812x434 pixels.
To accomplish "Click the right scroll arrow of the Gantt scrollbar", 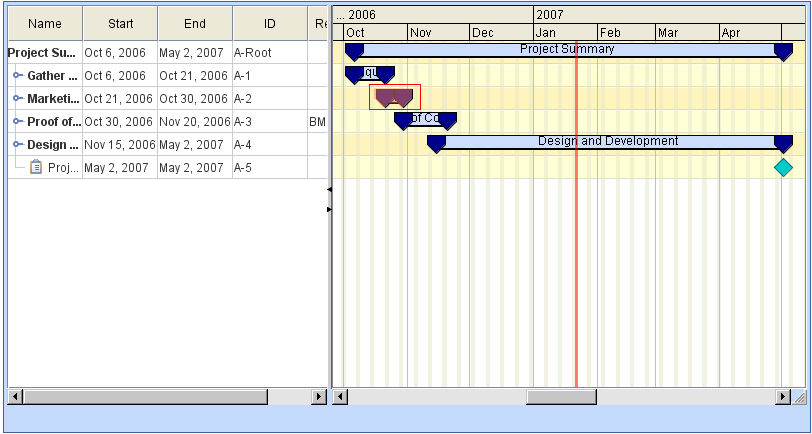I will tap(783, 397).
